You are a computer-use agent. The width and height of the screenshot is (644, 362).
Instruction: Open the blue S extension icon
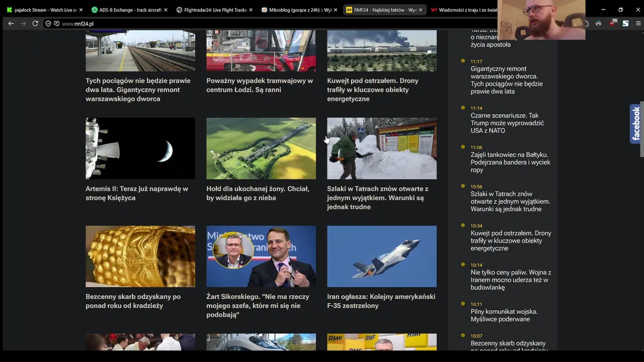point(625,24)
